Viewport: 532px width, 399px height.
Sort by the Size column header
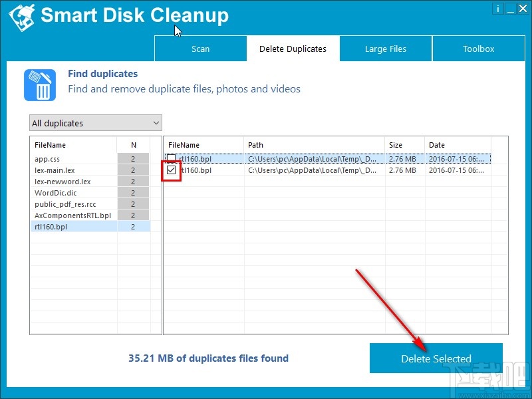click(405, 145)
